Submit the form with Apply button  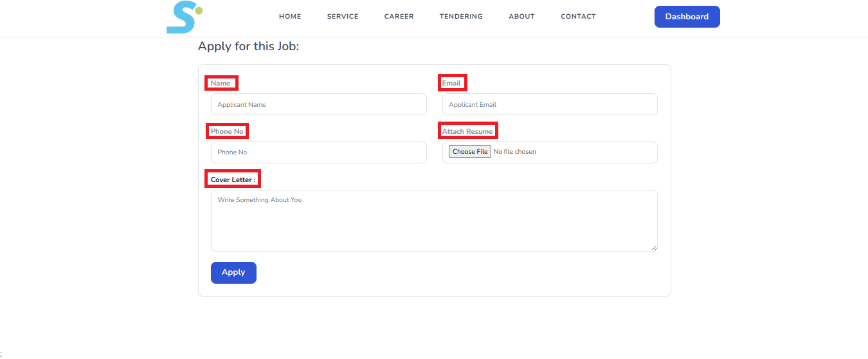tap(233, 273)
